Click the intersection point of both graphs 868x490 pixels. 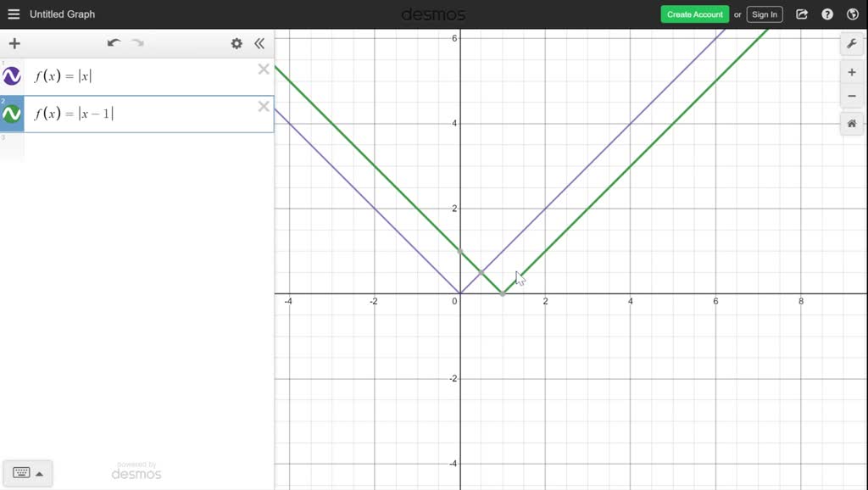pyautogui.click(x=481, y=272)
